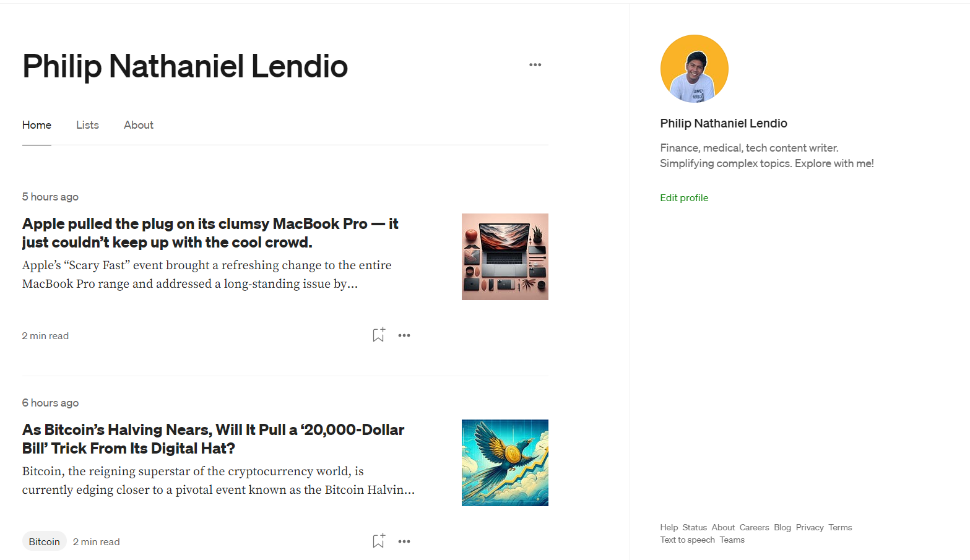The width and height of the screenshot is (970, 560).
Task: Save the Bitcoin Halving article to list
Action: pyautogui.click(x=378, y=541)
